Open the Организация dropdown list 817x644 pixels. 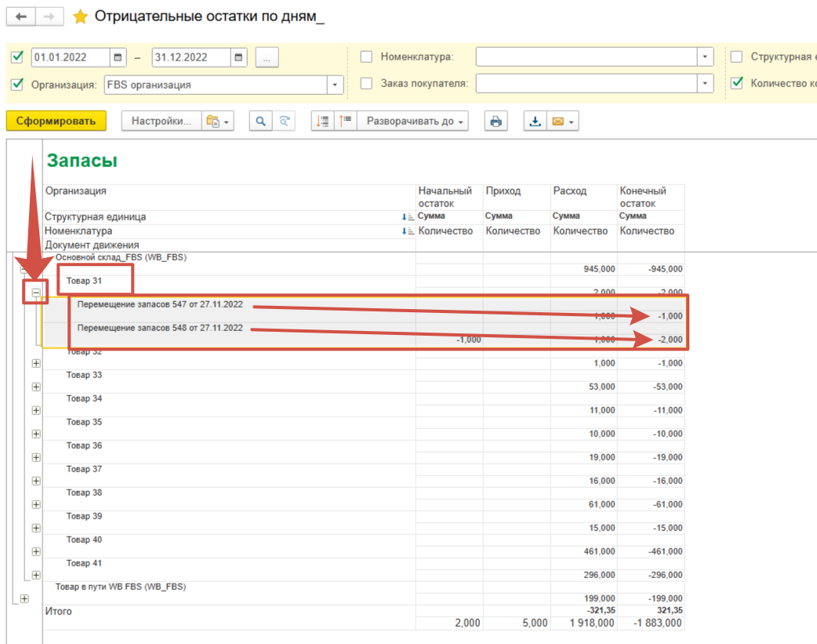[336, 85]
